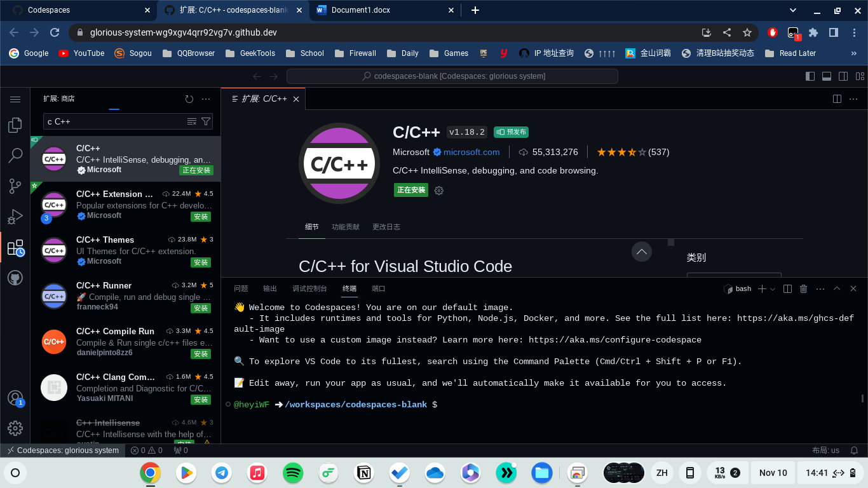This screenshot has width=868, height=488.
Task: Open the GitHub view in activity bar
Action: 15,278
